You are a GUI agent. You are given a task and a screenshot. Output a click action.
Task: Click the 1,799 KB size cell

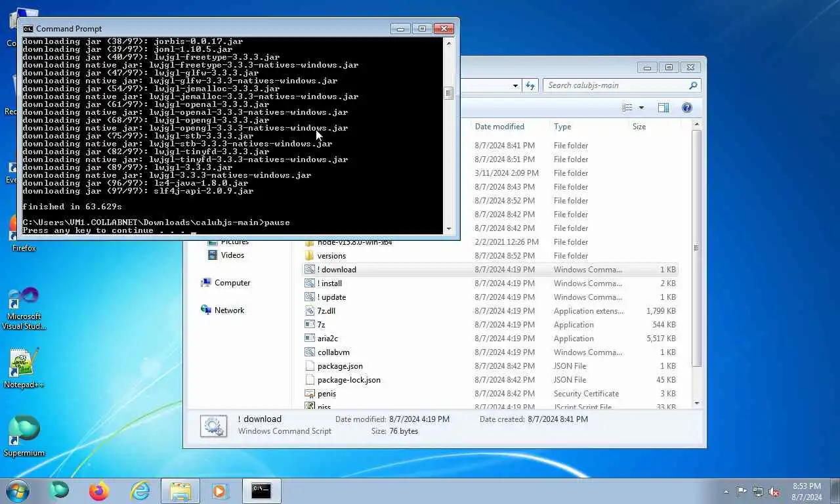pyautogui.click(x=661, y=311)
